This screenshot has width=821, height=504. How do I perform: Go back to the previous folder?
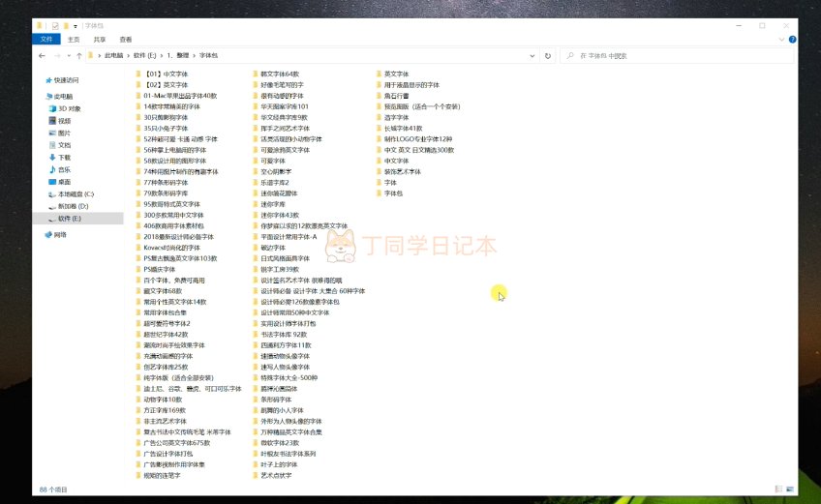tap(42, 55)
